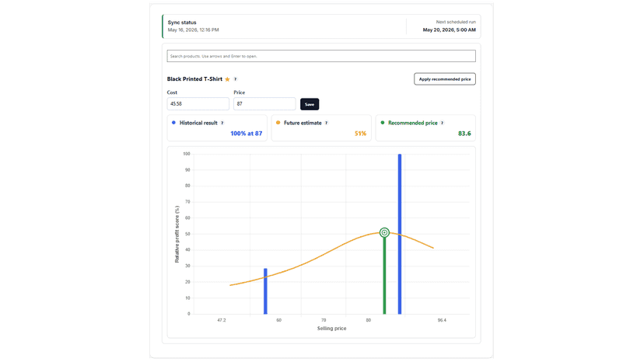Open help icon next to product title
Image resolution: width=644 pixels, height=362 pixels.
tap(236, 79)
